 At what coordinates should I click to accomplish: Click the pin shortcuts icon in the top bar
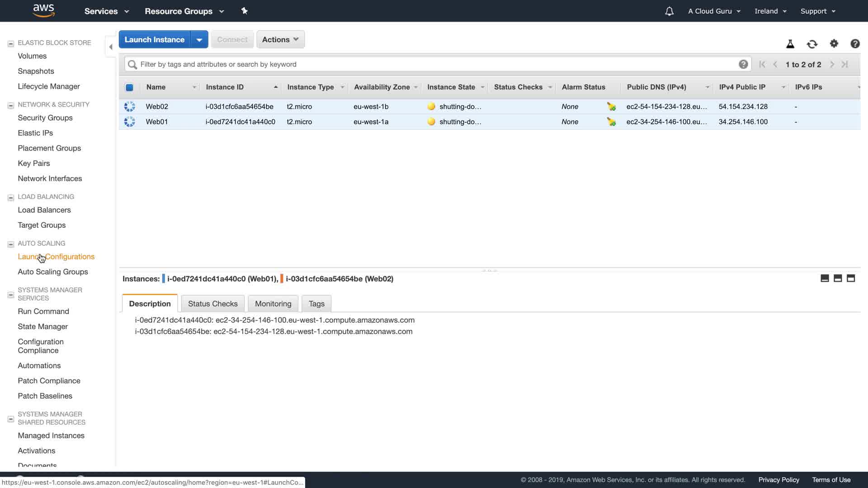pos(245,11)
